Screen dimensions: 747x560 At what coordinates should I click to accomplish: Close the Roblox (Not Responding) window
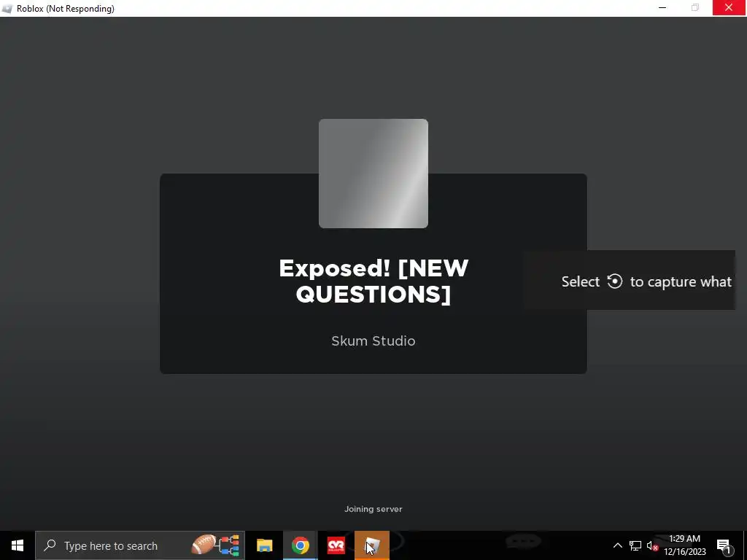click(729, 7)
